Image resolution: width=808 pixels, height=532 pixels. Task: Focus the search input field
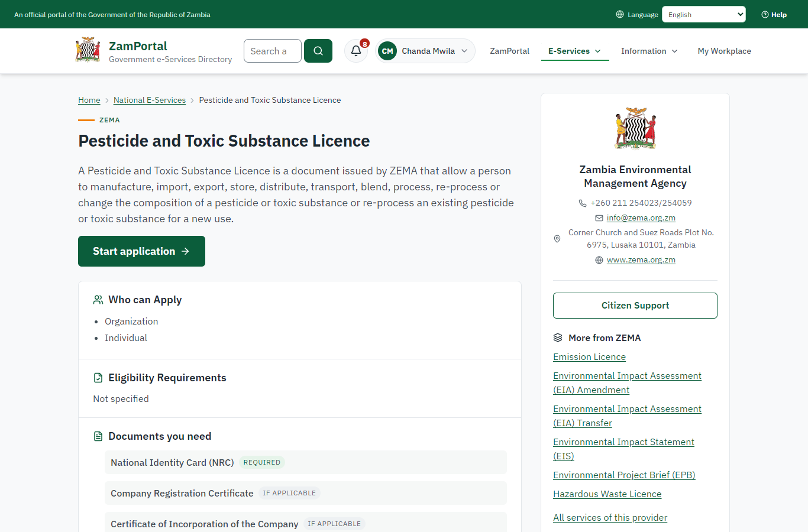click(273, 51)
